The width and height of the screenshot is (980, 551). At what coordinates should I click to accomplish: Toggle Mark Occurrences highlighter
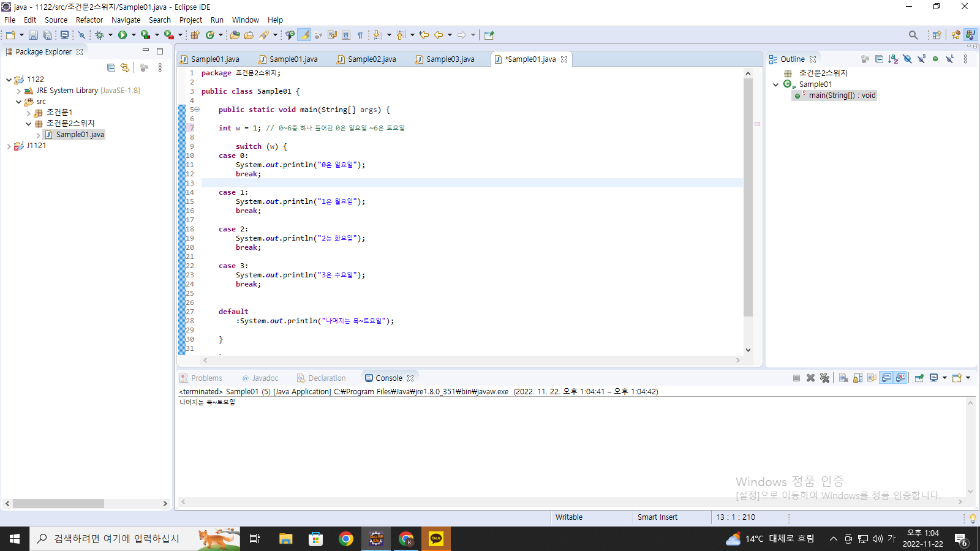(304, 36)
